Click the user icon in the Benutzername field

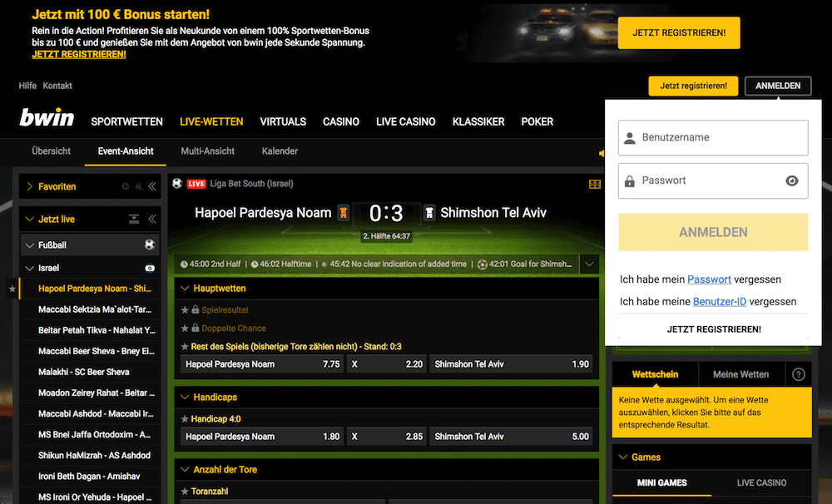pos(630,138)
